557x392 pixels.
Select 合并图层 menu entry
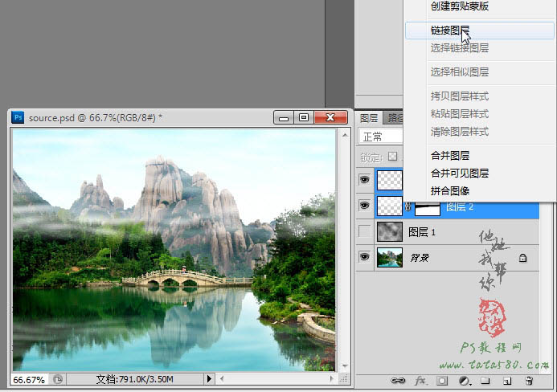click(450, 156)
